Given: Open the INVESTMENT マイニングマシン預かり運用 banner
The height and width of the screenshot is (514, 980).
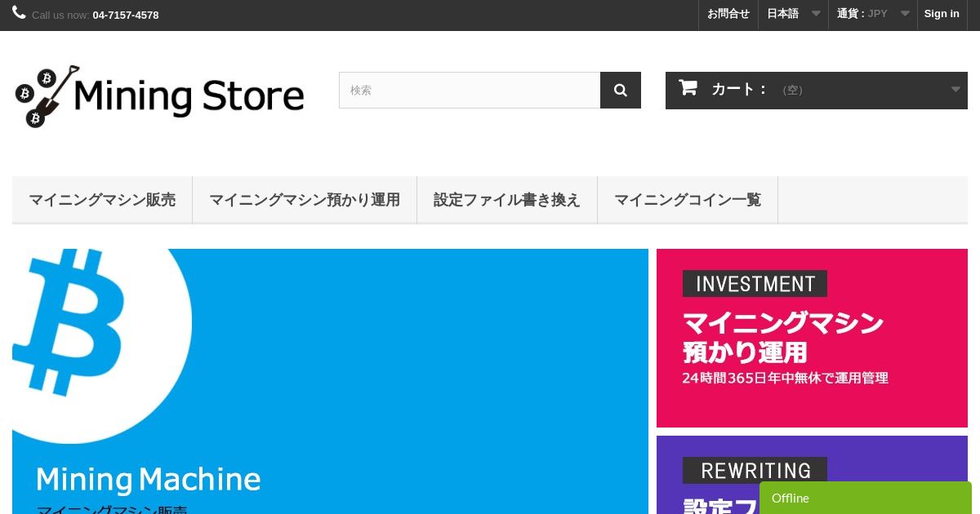Looking at the screenshot, I should click(x=812, y=338).
